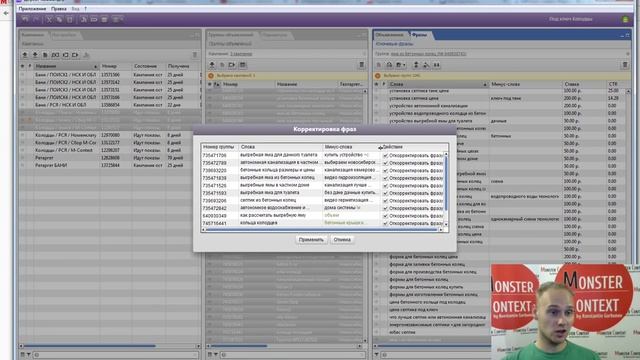The image size is (640, 360).
Task: Toggle the action checkbox for 'выгребные ямы в частном доме'
Action: (x=385, y=186)
